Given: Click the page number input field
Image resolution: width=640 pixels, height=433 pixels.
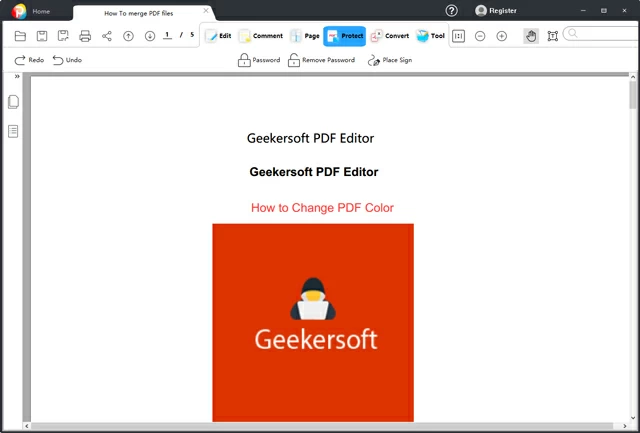Looking at the screenshot, I should (x=167, y=36).
